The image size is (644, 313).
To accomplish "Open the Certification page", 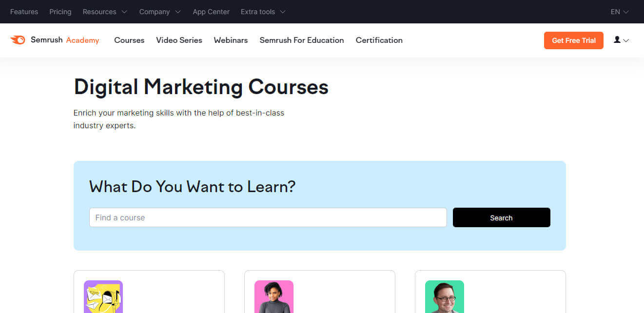I will (x=379, y=40).
